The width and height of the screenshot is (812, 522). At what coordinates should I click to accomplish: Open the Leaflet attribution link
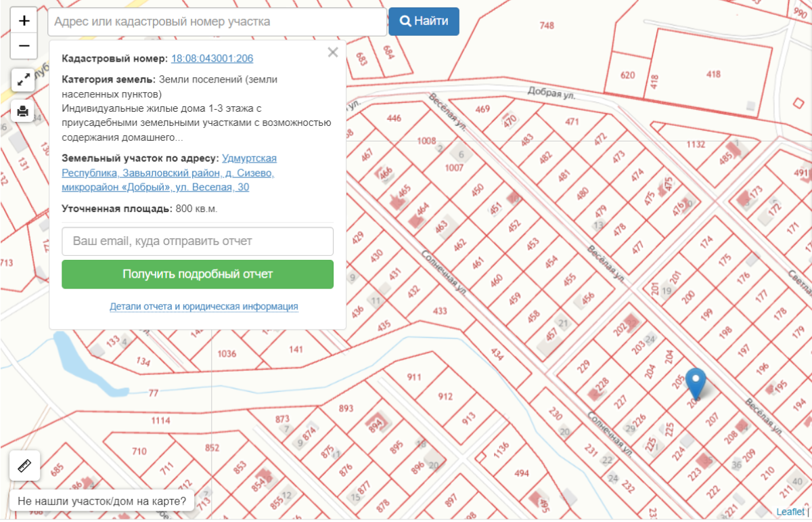[x=790, y=512]
